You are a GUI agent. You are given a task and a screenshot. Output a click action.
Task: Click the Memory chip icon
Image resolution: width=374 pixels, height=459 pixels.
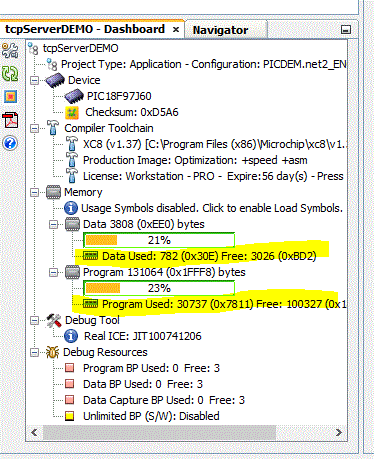tap(53, 192)
